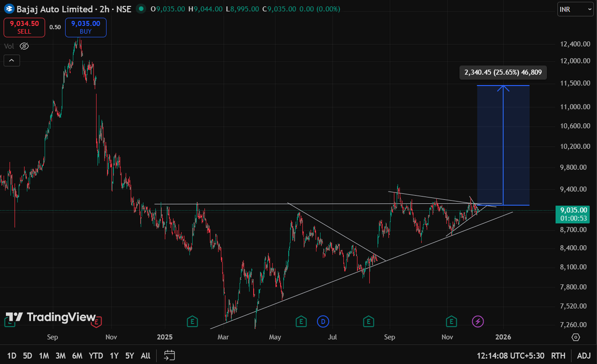Click the blue BUY 9,035.00 button
Viewport: 597px width, 364px height.
pos(85,27)
